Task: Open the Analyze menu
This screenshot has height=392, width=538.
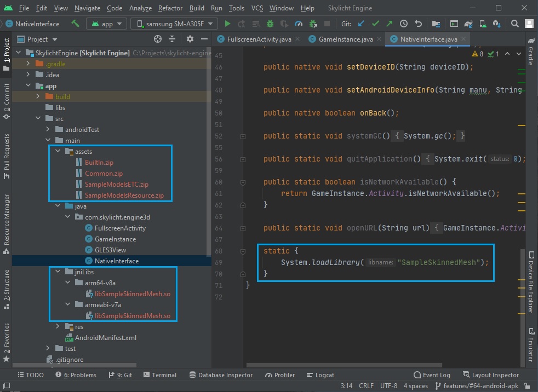Action: point(140,8)
